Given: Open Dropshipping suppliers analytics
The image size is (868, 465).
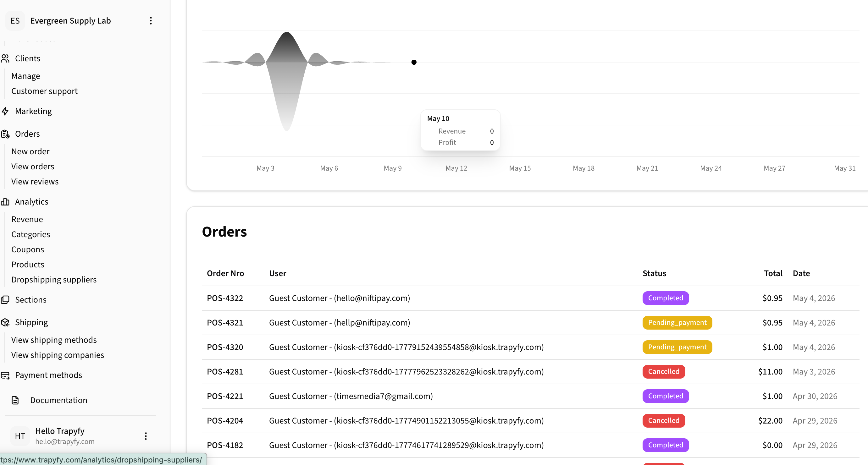Looking at the screenshot, I should pos(54,280).
